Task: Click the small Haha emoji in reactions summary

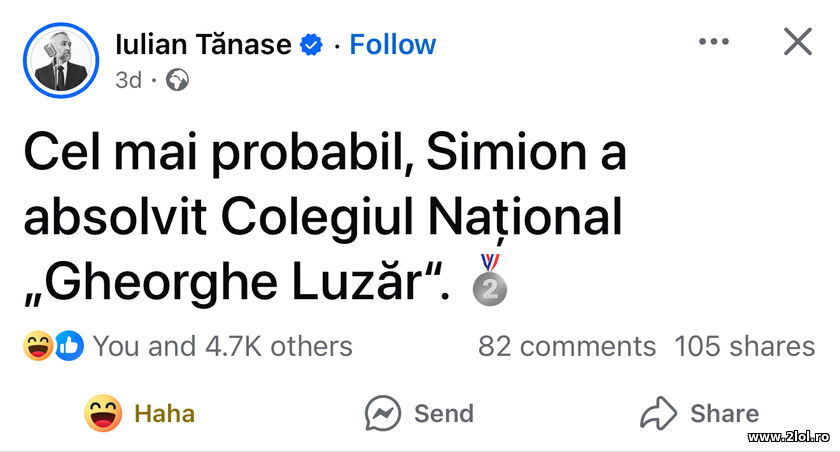Action: tap(38, 346)
